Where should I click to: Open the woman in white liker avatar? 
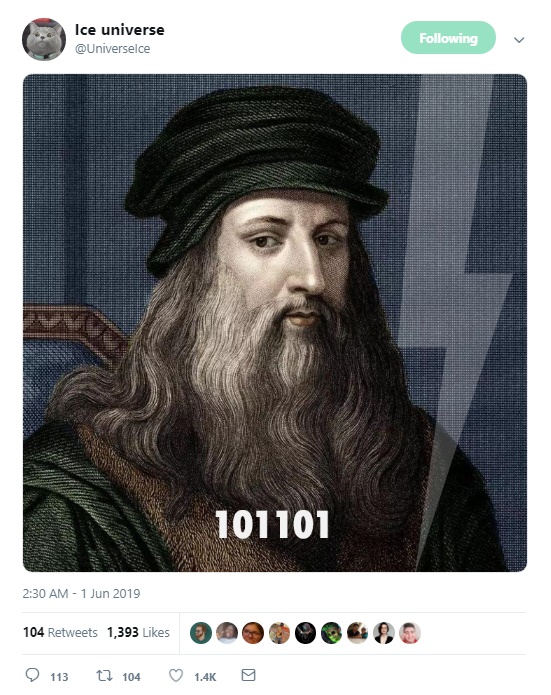coord(383,633)
